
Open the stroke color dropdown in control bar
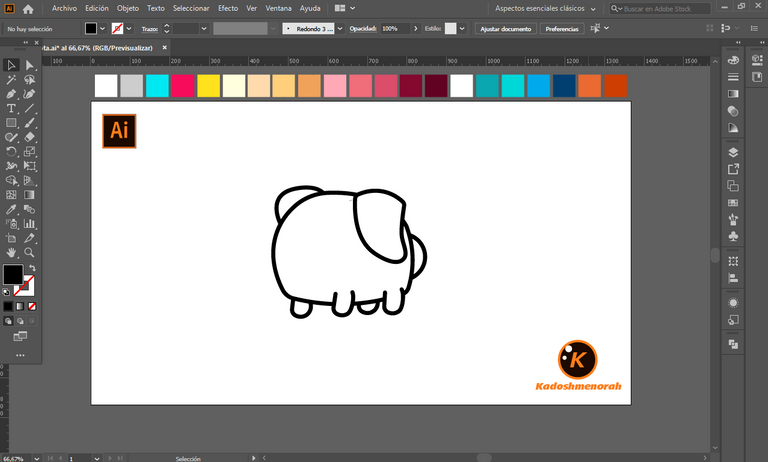129,28
